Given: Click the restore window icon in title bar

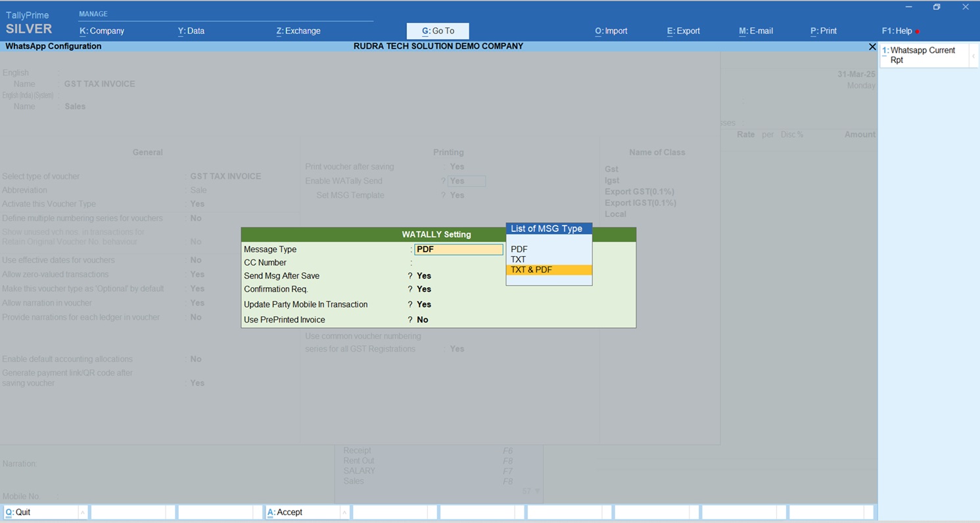Looking at the screenshot, I should (x=937, y=7).
